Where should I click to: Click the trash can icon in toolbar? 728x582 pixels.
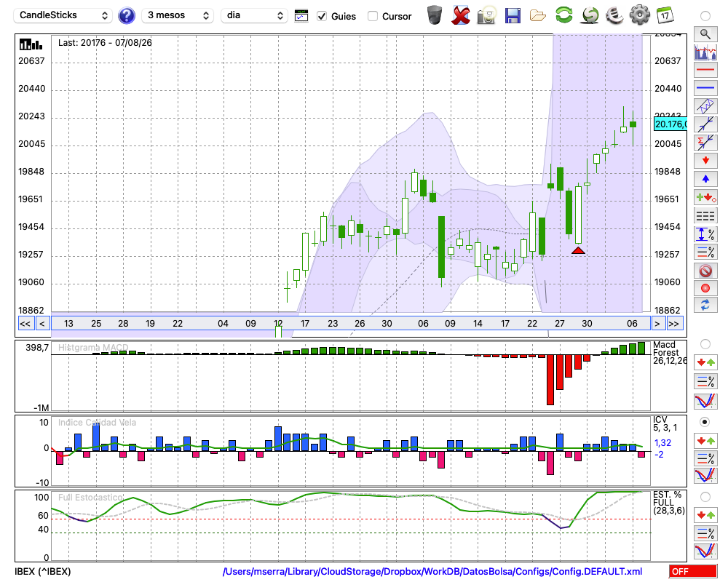pyautogui.click(x=435, y=15)
